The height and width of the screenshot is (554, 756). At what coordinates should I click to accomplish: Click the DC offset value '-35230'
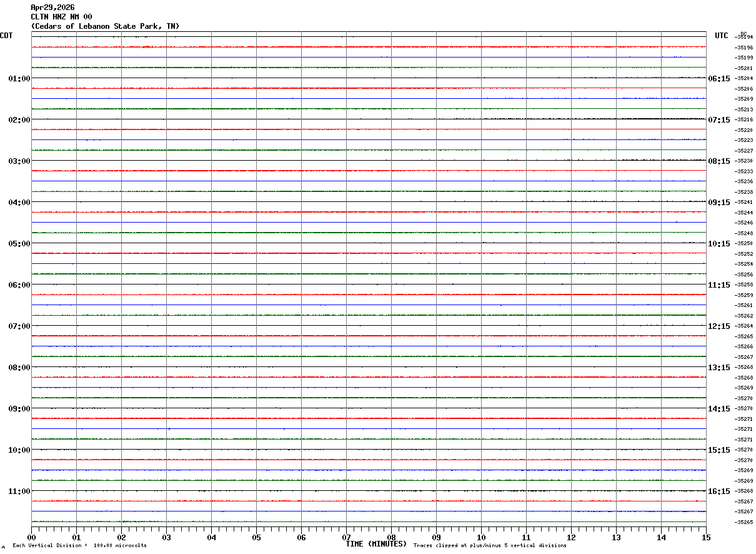(744, 161)
